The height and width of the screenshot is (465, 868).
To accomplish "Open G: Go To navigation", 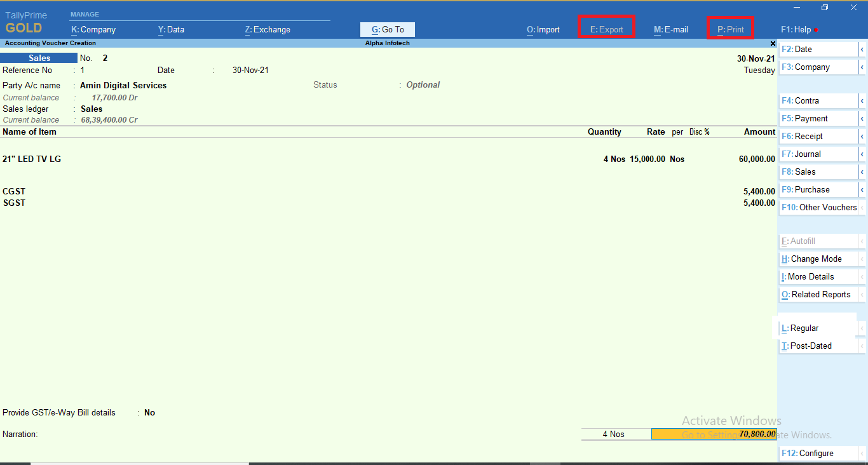I will tap(387, 29).
